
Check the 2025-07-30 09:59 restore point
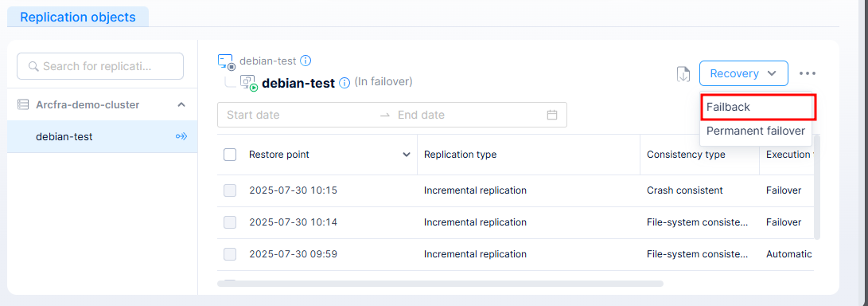coord(230,254)
